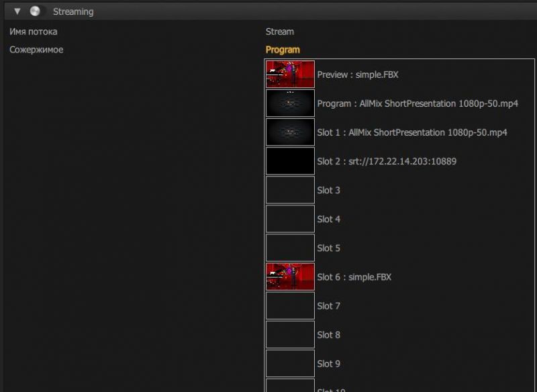Select the empty Slot 9 thumbnail

(x=290, y=364)
